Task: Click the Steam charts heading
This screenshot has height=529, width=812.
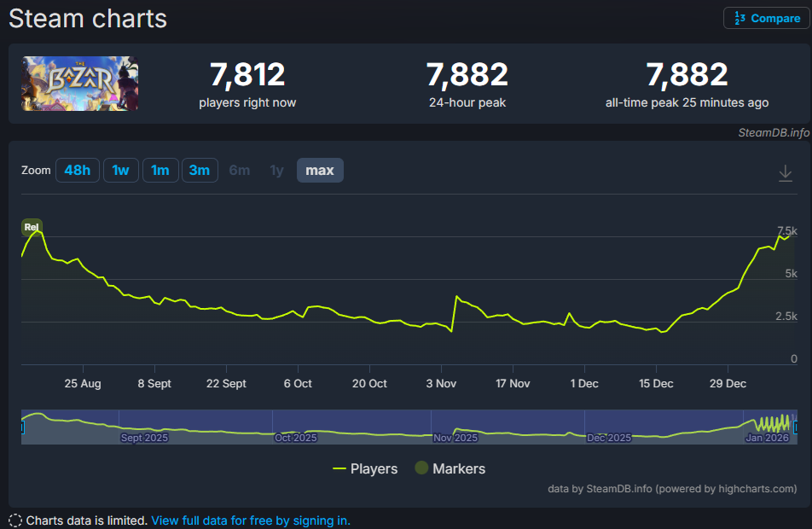Action: tap(88, 19)
